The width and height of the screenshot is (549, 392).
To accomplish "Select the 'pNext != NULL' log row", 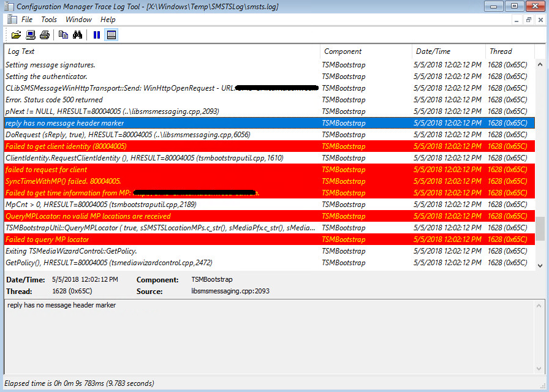I will click(x=270, y=111).
